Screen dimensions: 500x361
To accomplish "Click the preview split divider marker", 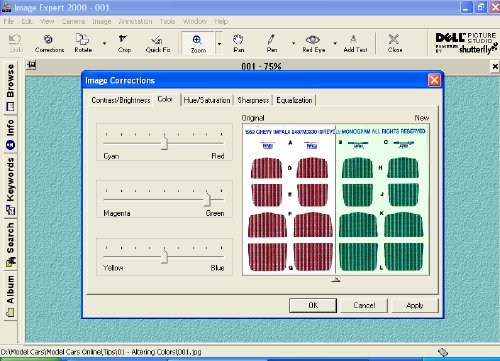I will click(x=335, y=280).
